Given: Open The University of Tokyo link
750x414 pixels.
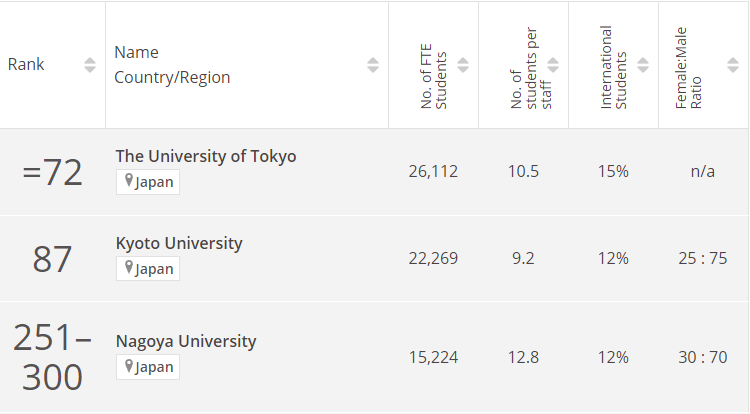Looking at the screenshot, I should point(206,156).
